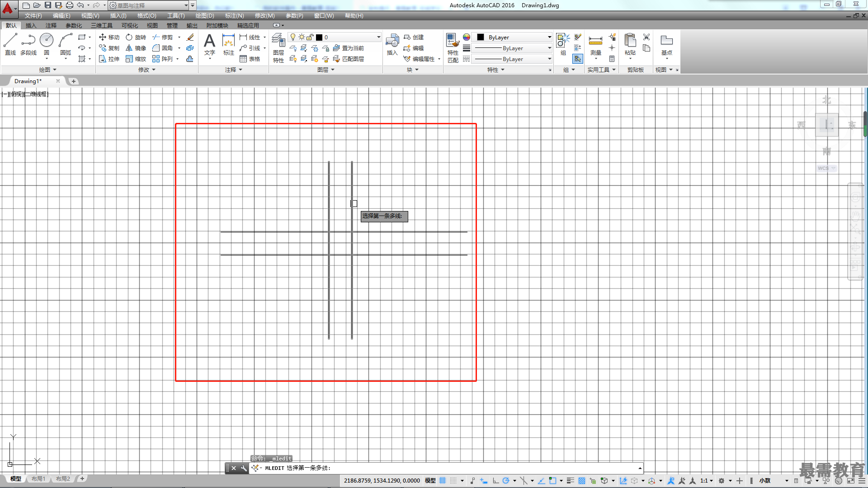The width and height of the screenshot is (868, 488).
Task: Click the Table (表格) tool
Action: (x=250, y=59)
